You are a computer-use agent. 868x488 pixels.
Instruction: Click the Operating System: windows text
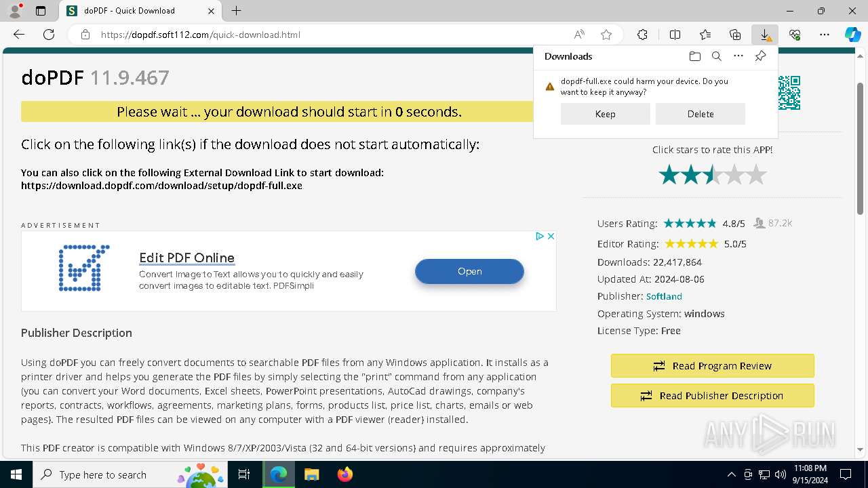click(x=660, y=314)
